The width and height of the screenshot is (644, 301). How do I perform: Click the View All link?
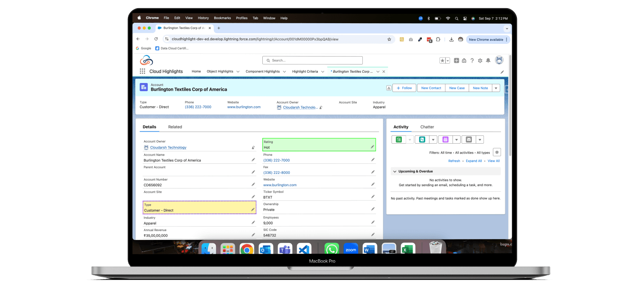point(494,161)
